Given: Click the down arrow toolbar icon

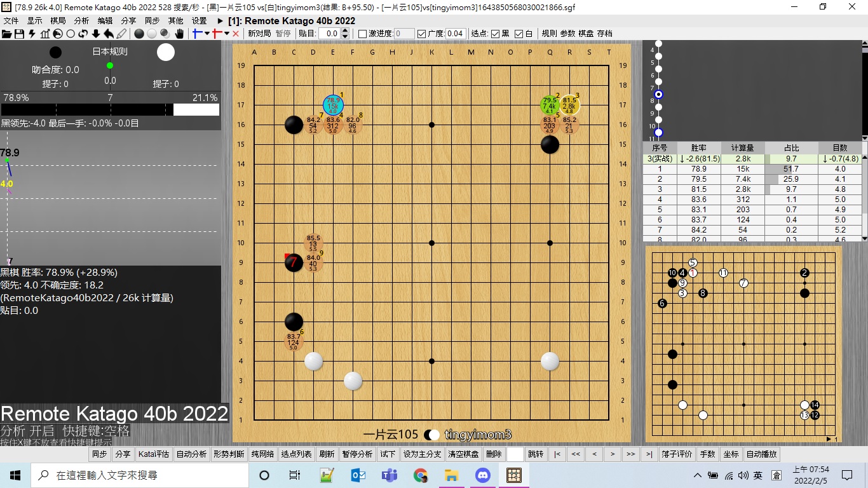Looking at the screenshot, I should pyautogui.click(x=96, y=33).
